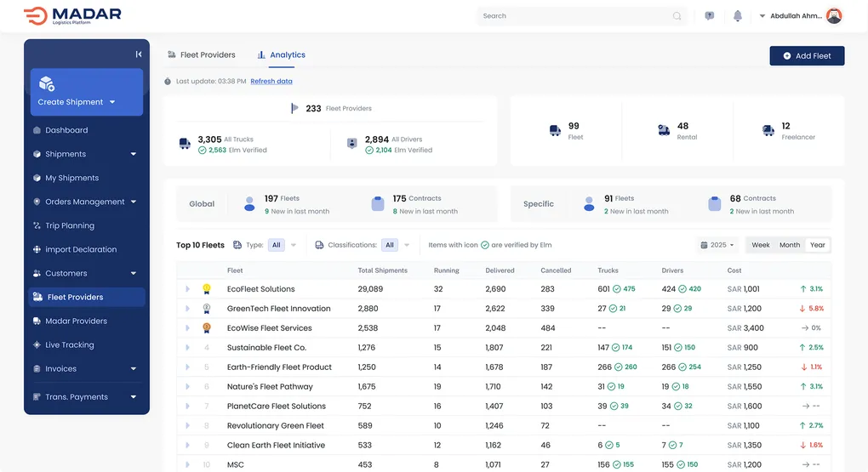Click the chat feedback icon in header

(710, 16)
